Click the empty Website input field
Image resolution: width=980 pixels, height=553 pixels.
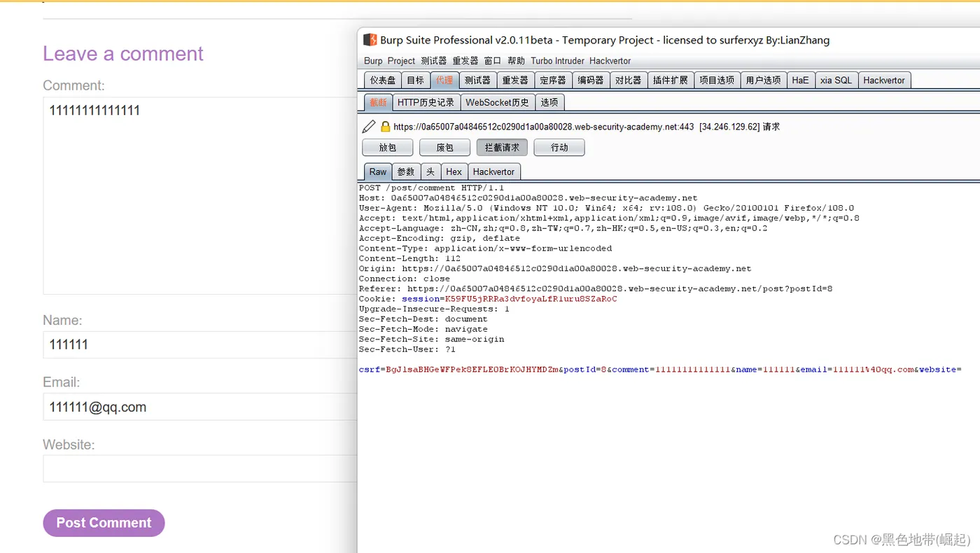(200, 469)
